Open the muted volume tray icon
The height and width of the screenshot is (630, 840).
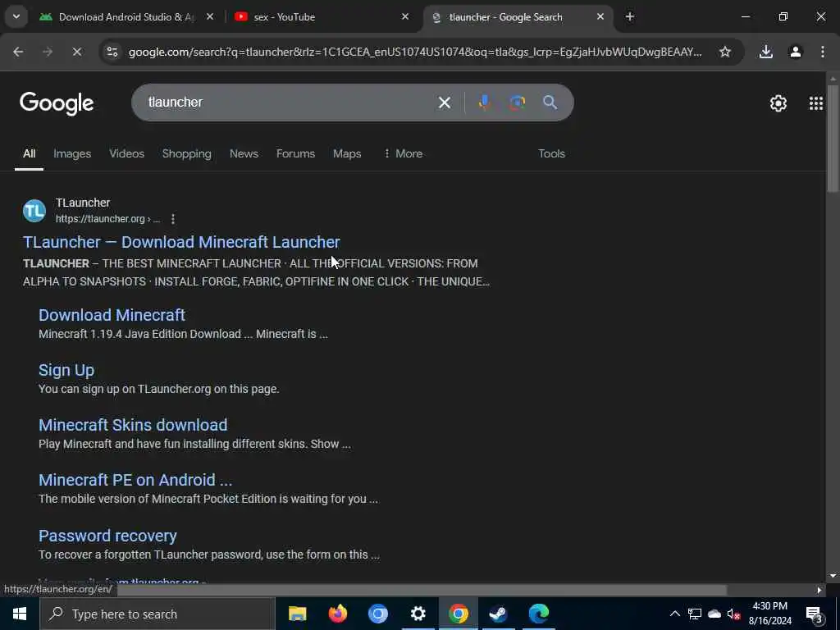pos(733,614)
